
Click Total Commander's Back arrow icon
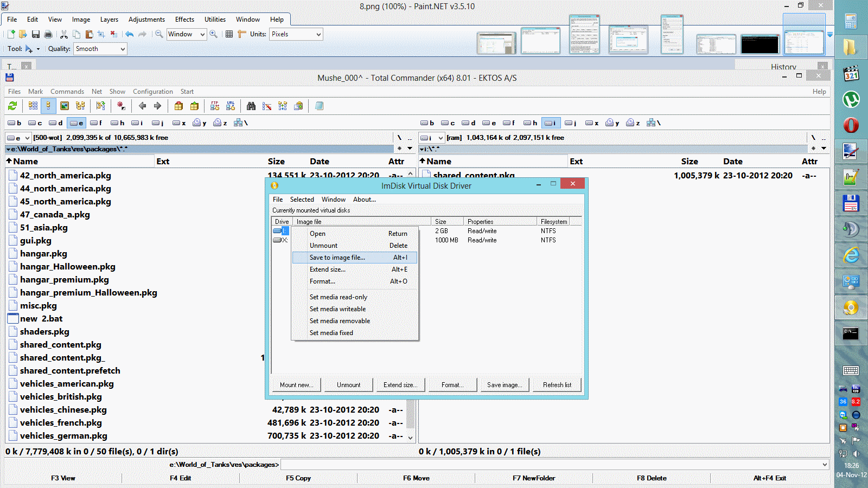pos(142,106)
